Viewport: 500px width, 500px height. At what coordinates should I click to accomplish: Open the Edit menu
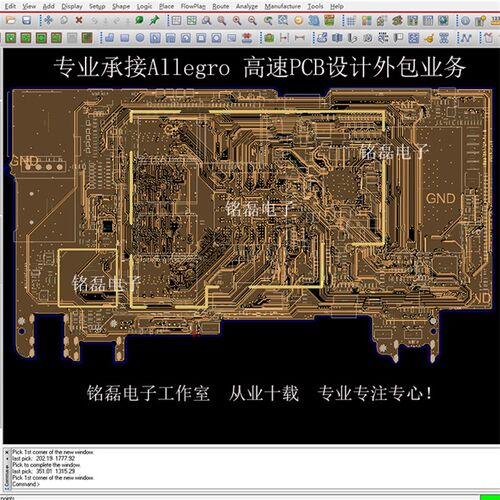[10, 6]
